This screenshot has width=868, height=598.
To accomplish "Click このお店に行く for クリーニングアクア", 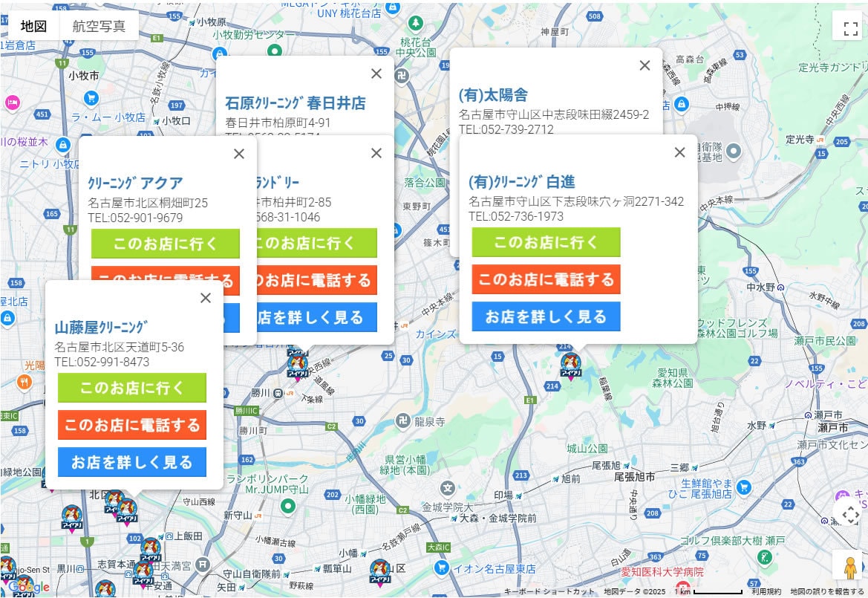I will 165,244.
